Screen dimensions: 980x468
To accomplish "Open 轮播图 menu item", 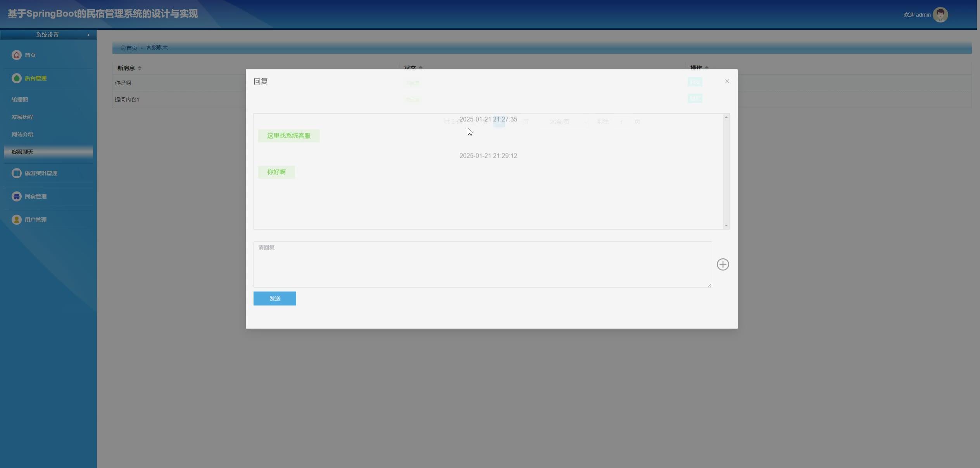I will 20,100.
